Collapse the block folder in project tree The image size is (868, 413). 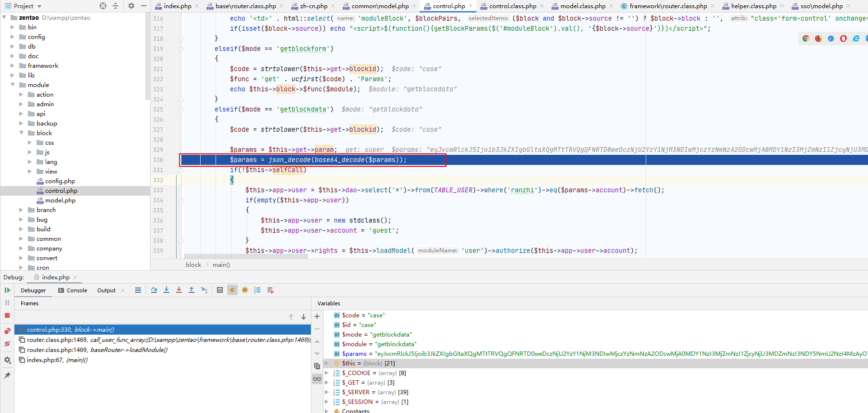pyautogui.click(x=22, y=133)
